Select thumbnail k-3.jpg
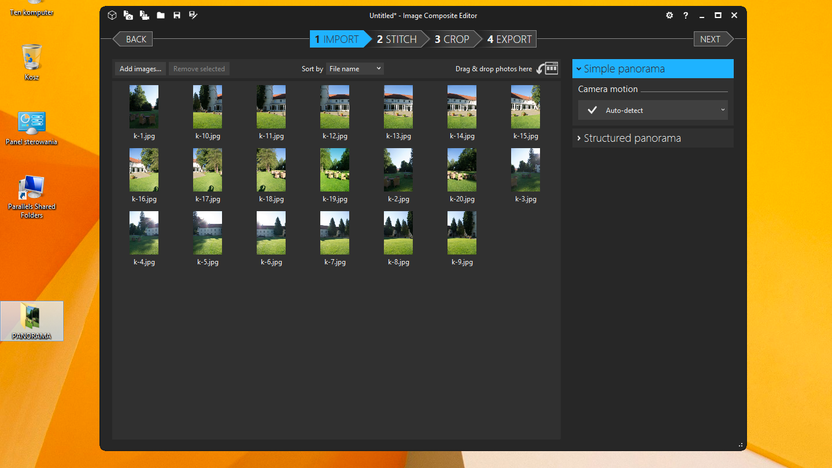Screen dimensions: 832x468 click(525, 170)
